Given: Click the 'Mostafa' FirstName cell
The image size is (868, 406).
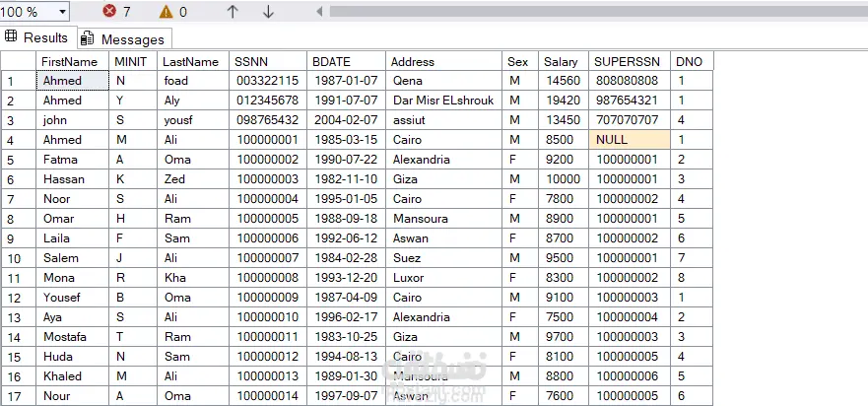Looking at the screenshot, I should (73, 337).
